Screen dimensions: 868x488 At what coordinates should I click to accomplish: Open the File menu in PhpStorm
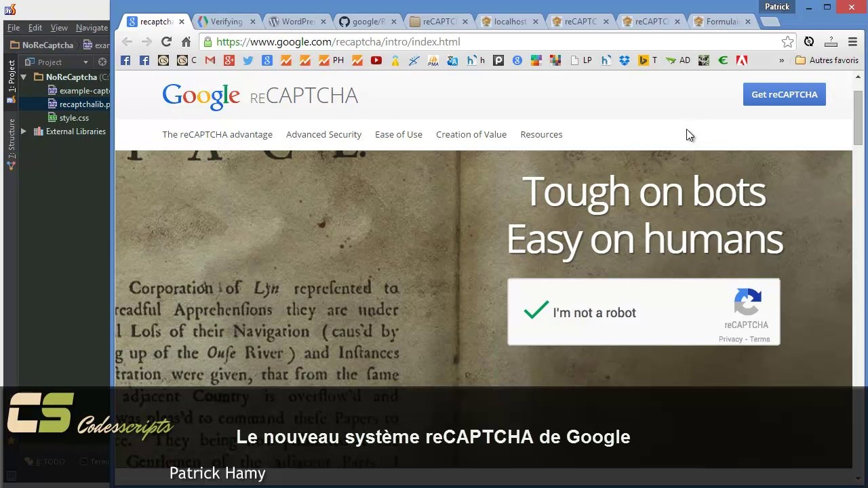pyautogui.click(x=14, y=28)
